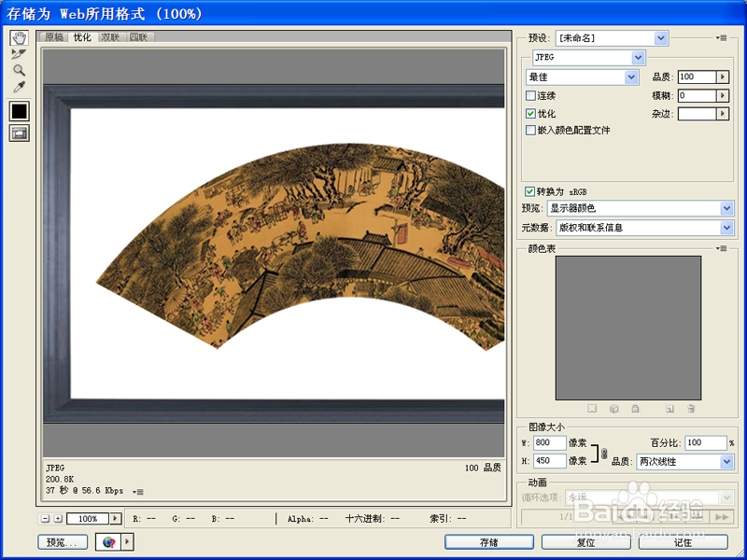Enable 嵌入颜色配置文件 checkbox
The height and width of the screenshot is (560, 747).
click(x=530, y=130)
